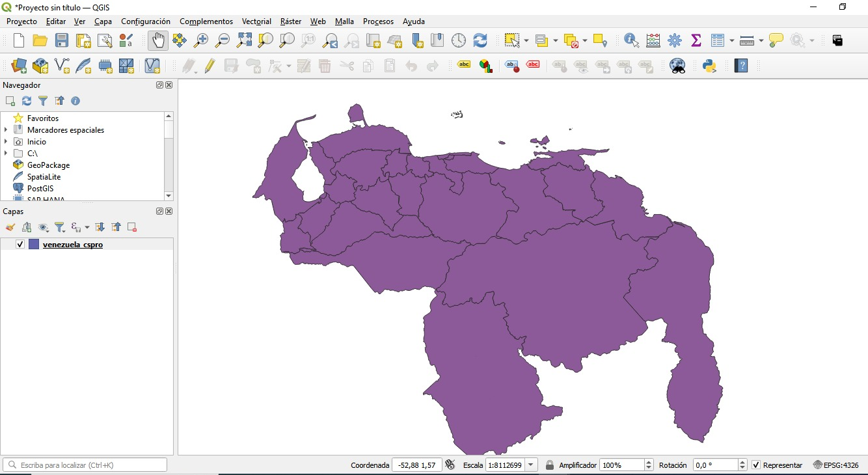The height and width of the screenshot is (475, 868).
Task: Expand the C:\ drive node
Action: (6, 154)
